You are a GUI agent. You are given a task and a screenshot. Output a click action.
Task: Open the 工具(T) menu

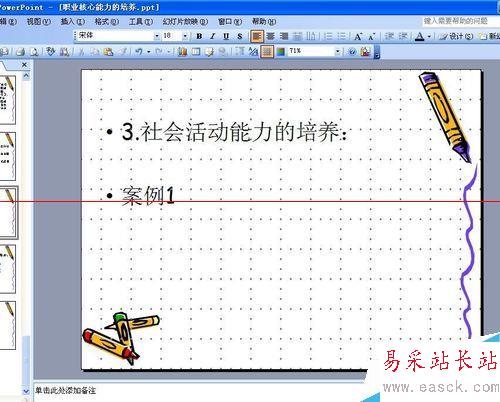pyautogui.click(x=141, y=22)
